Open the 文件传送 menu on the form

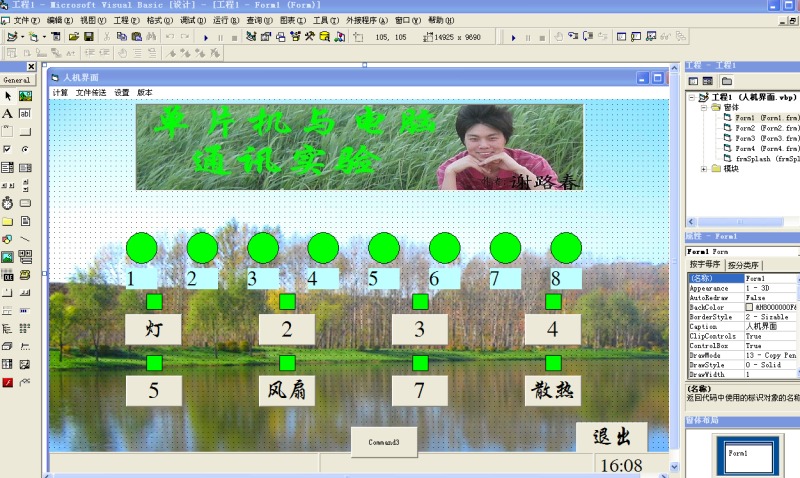click(90, 92)
